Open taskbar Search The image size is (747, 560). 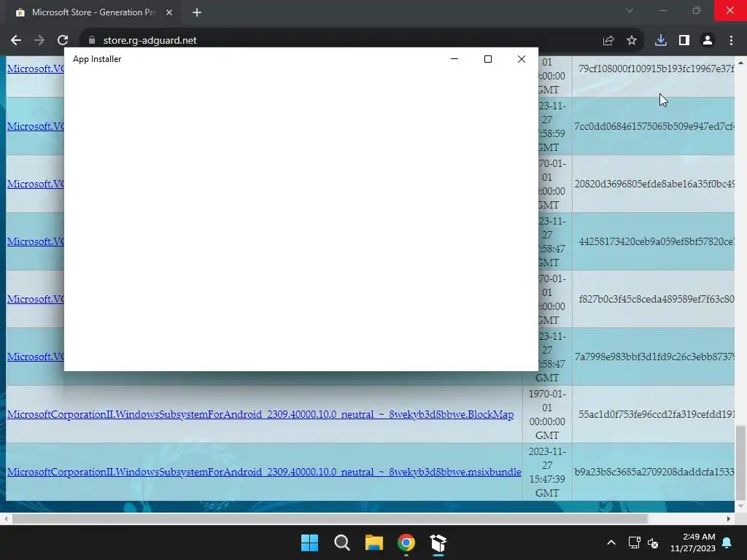(x=342, y=542)
